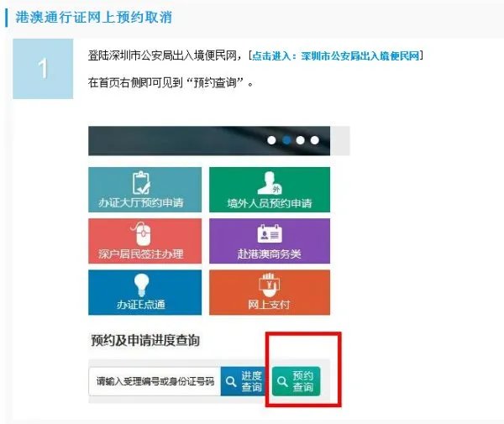Click the foreign person icon
This screenshot has height=424, width=504.
coord(270,183)
